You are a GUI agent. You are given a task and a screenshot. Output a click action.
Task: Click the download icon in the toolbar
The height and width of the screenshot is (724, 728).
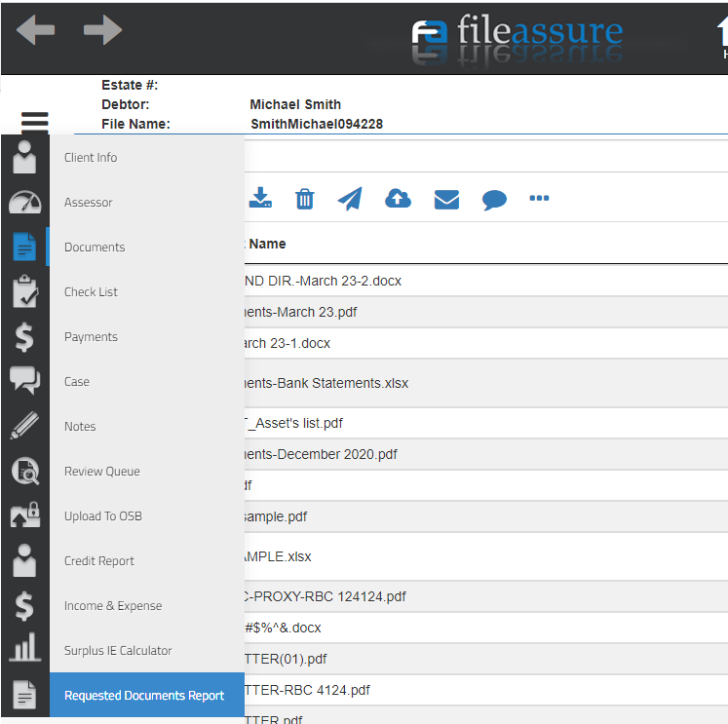pyautogui.click(x=260, y=198)
